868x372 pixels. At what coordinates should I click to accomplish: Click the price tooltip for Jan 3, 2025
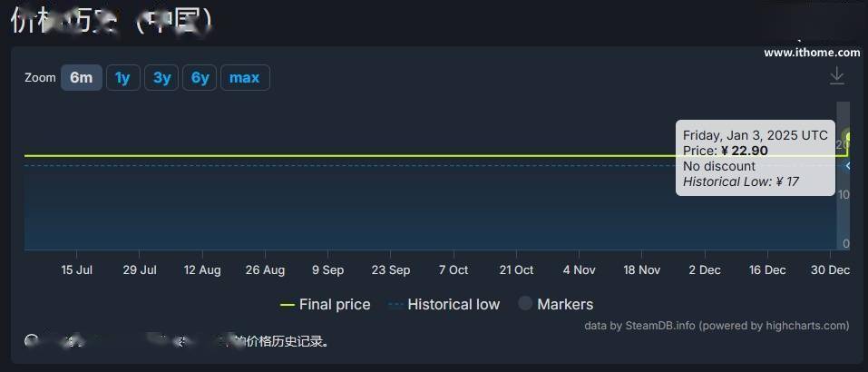tap(755, 158)
